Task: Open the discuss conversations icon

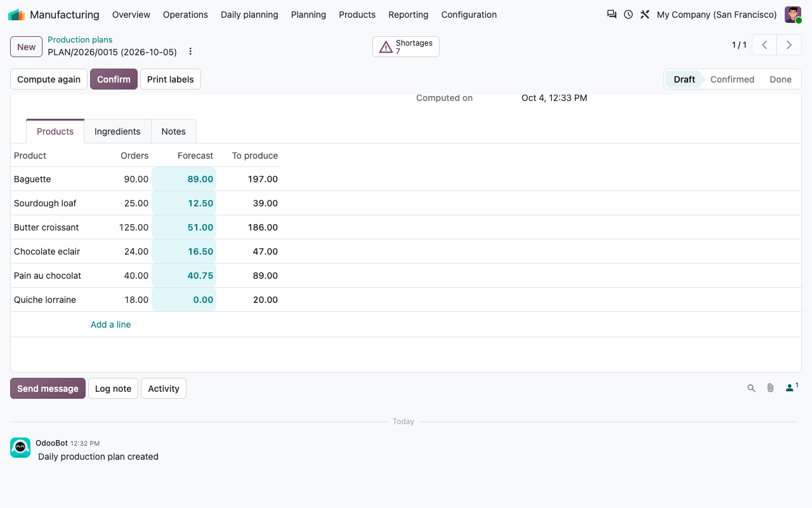Action: tap(612, 15)
